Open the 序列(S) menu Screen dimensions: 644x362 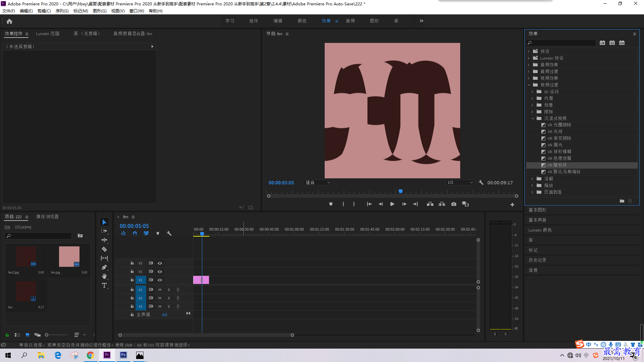coord(62,11)
